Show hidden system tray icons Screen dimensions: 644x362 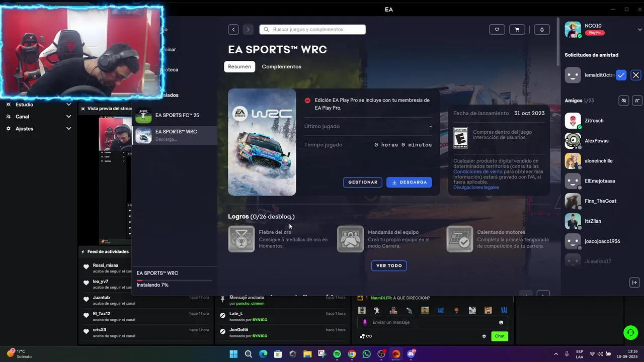click(556, 354)
